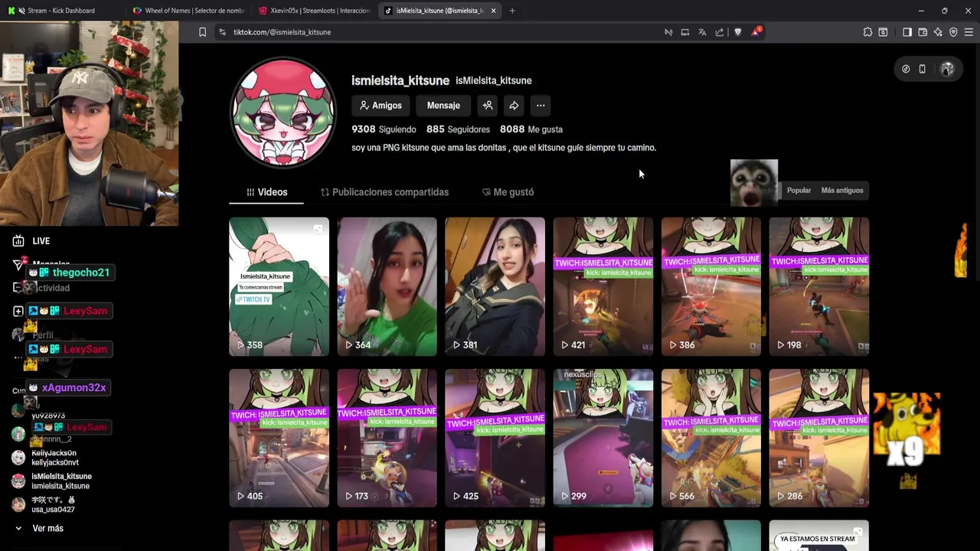Share the ismielsita_kitsune profile via arrow icon
Viewport: 980px width, 551px height.
[514, 106]
